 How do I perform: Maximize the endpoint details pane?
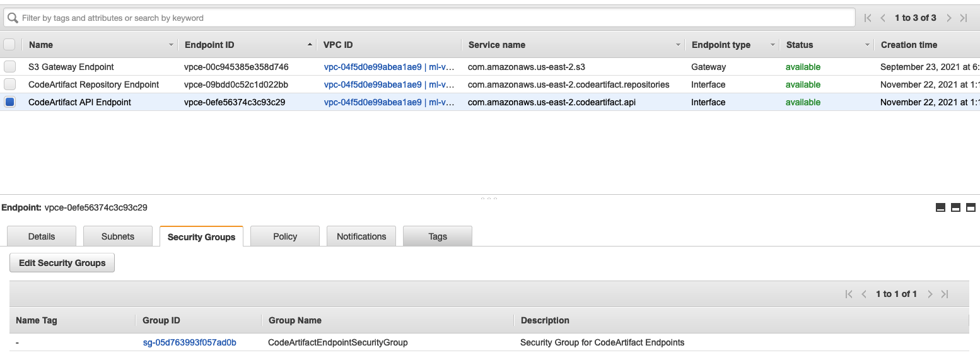[971, 207]
